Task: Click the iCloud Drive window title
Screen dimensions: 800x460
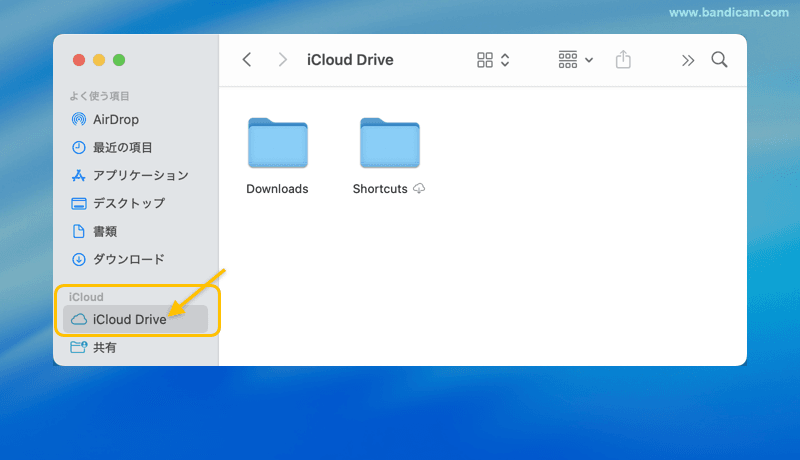Action: 350,60
